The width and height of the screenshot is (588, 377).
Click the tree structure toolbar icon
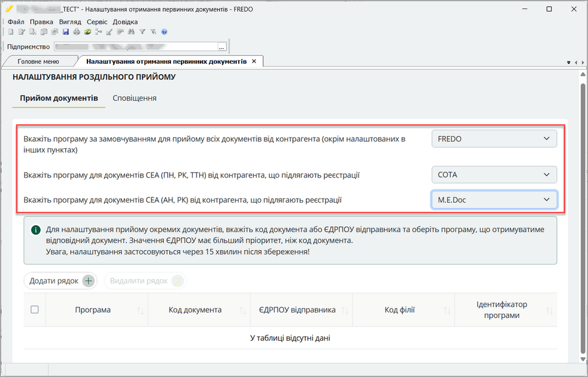98,32
